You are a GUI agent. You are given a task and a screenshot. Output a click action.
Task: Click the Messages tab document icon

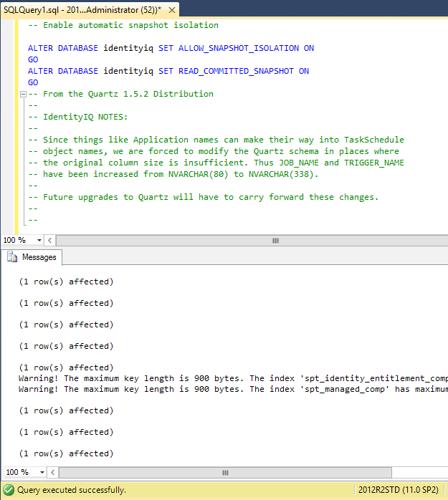click(x=12, y=257)
